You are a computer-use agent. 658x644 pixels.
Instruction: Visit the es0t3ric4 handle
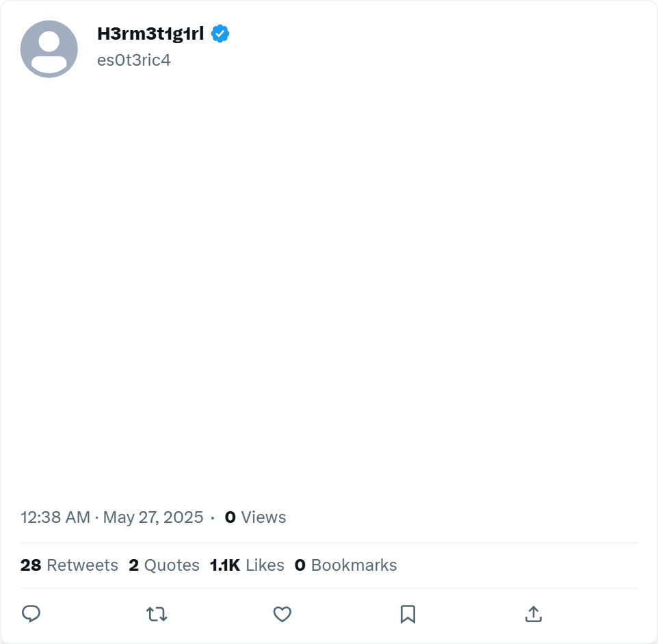tap(134, 60)
